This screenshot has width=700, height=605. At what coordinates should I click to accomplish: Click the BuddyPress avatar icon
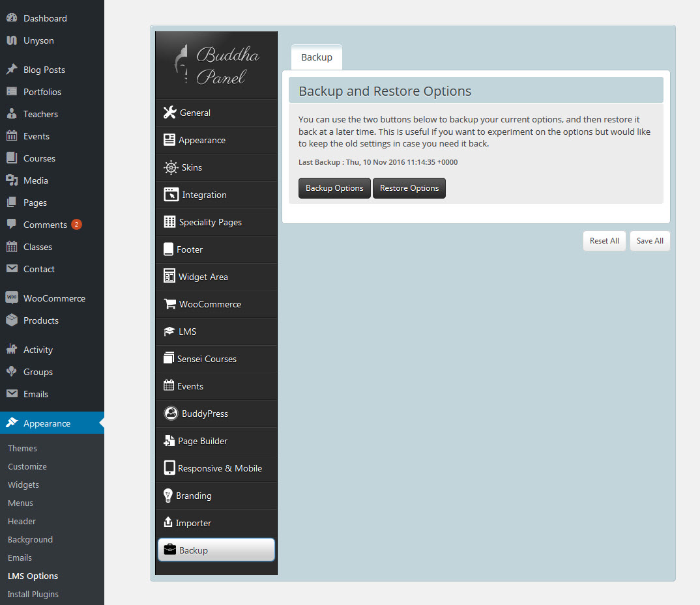coord(171,414)
